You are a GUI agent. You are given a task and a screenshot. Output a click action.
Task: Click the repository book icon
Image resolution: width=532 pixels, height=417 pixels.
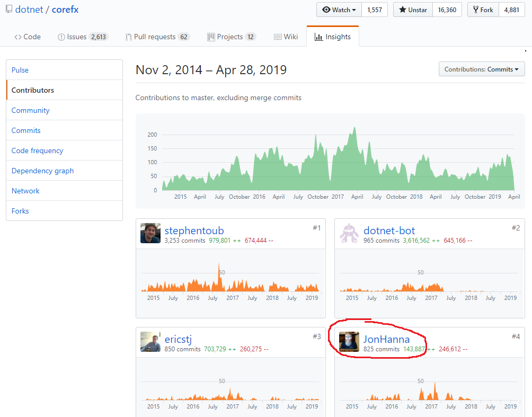9,9
